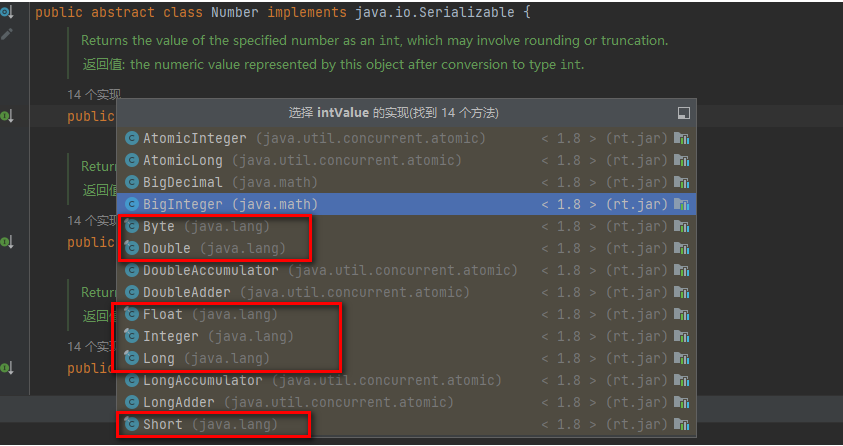Click pencil edit icon in gutter

tap(7, 34)
